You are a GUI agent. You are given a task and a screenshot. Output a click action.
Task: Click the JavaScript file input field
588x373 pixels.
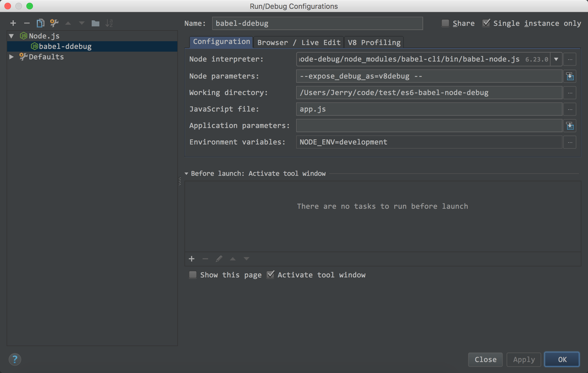[x=429, y=109]
